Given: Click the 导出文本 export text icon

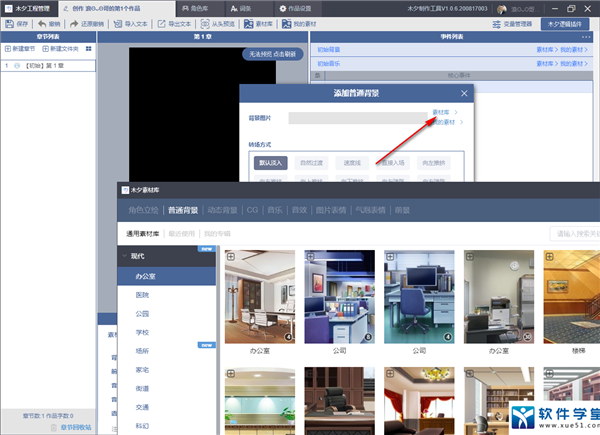Looking at the screenshot, I should click(x=161, y=24).
